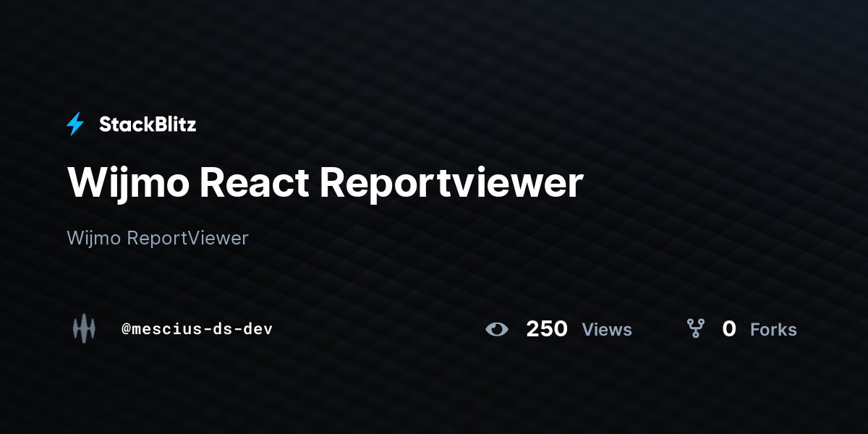Click the 0 fork count
This screenshot has height=434, width=868.
(729, 329)
